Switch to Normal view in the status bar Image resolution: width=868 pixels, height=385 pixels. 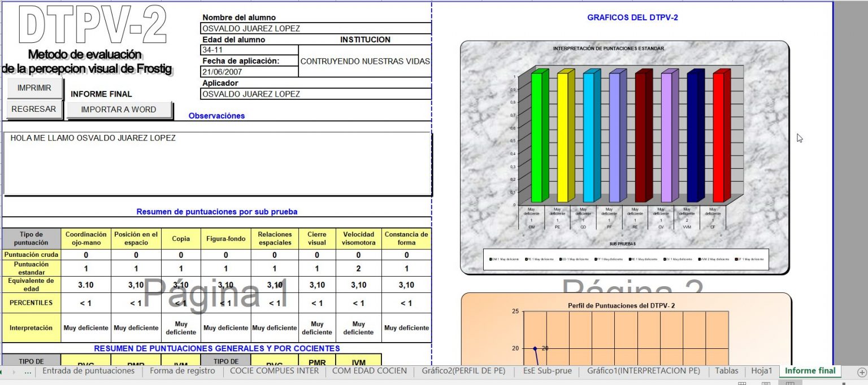tap(742, 383)
